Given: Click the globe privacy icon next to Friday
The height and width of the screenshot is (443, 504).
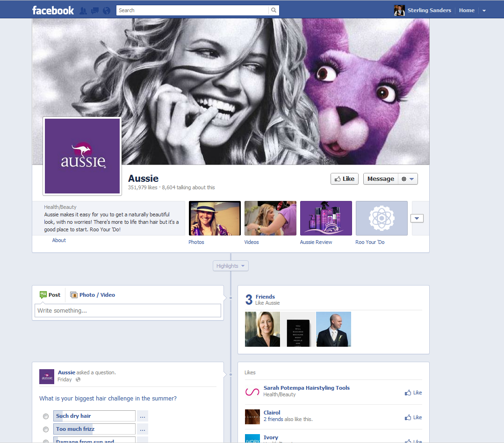Looking at the screenshot, I should click(78, 379).
